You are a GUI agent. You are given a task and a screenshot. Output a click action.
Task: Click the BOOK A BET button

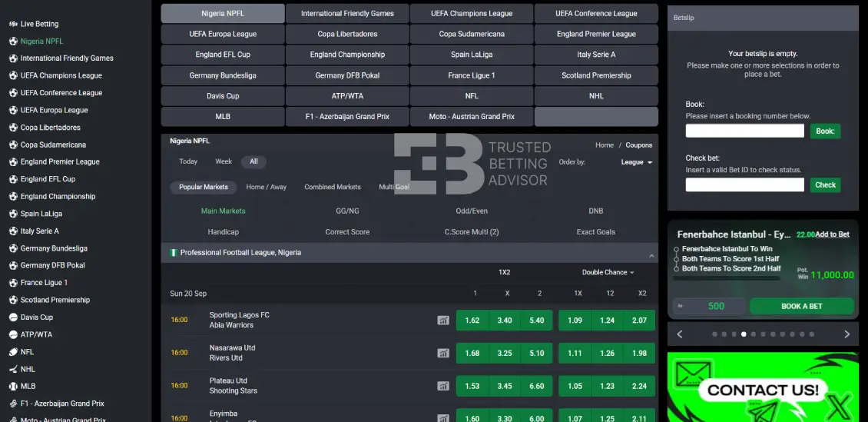[x=802, y=306]
